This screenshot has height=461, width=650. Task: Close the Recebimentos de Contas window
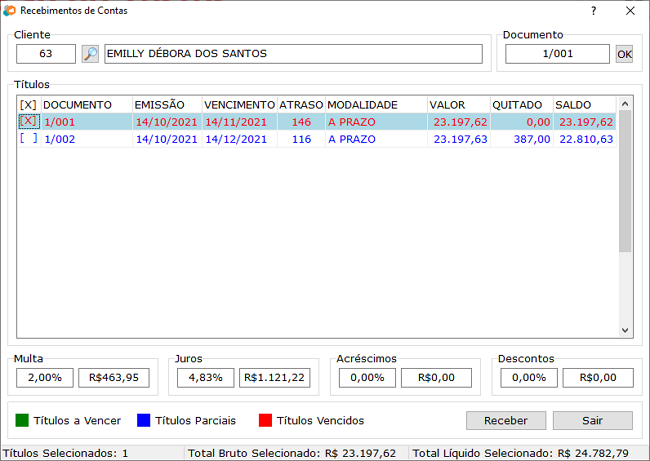pyautogui.click(x=630, y=11)
